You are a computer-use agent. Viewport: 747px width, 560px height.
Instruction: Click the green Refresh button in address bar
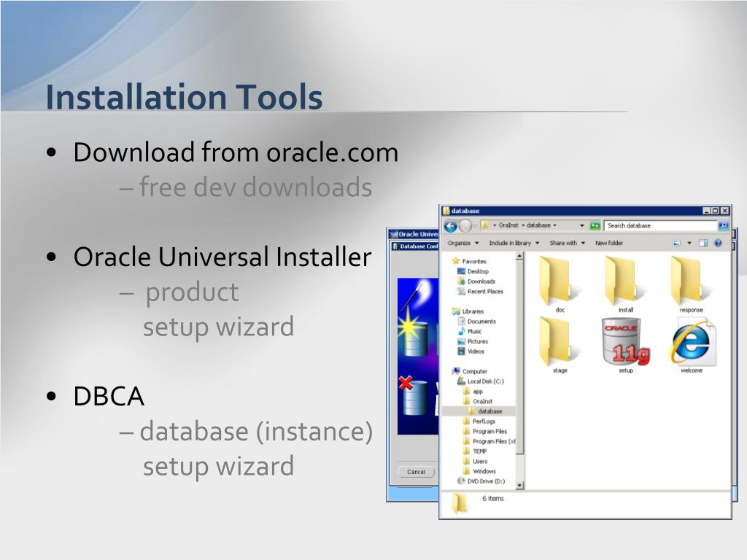coord(595,226)
